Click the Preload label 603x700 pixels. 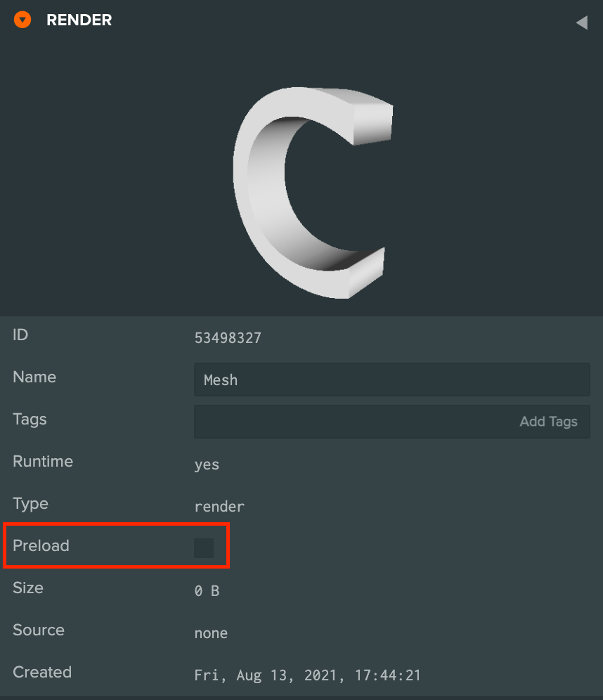pos(41,545)
